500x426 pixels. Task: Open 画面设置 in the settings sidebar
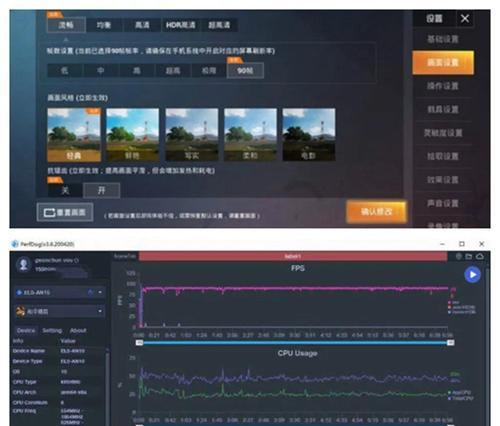coord(443,63)
